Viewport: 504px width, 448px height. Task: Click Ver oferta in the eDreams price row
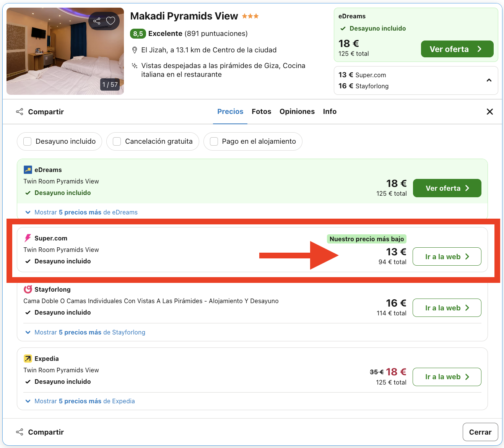point(447,188)
